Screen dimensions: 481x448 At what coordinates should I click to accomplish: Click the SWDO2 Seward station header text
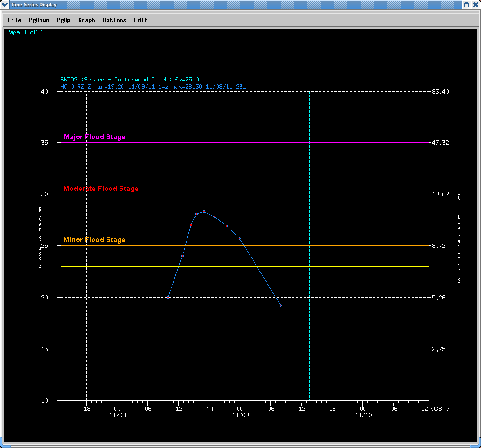pos(130,80)
